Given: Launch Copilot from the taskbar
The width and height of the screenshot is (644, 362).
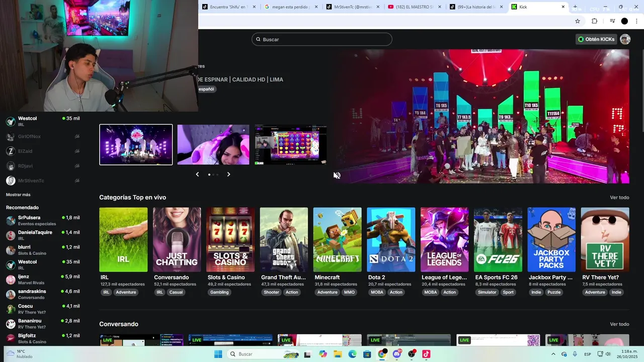Looking at the screenshot, I should [323, 354].
